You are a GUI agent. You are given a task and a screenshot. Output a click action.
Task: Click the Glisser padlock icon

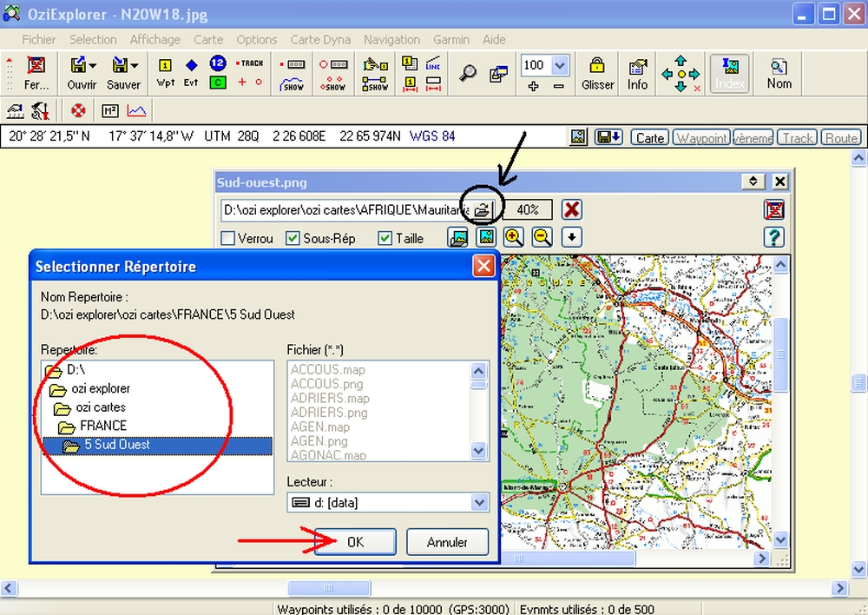597,66
